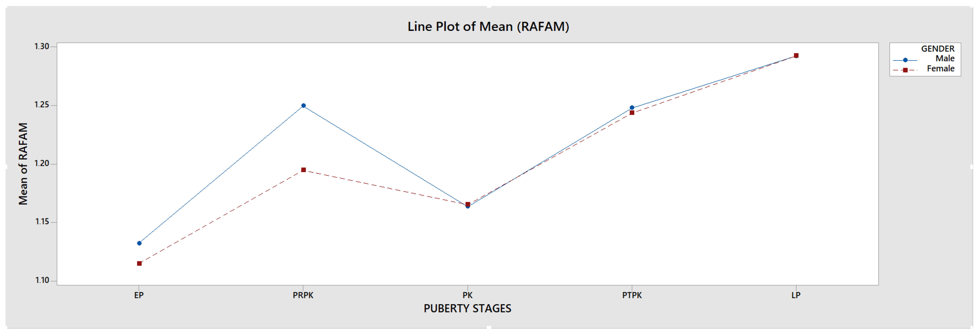Select the GENDER legend heading

click(937, 49)
